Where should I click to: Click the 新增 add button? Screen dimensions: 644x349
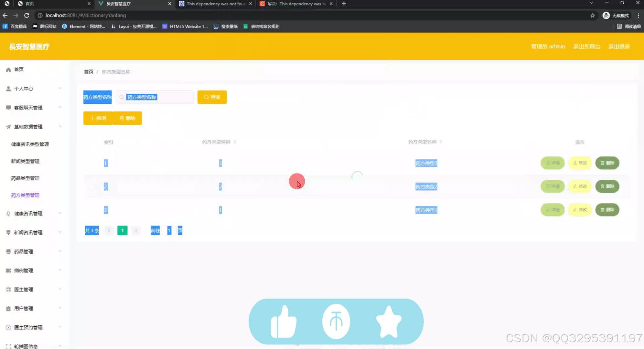pyautogui.click(x=98, y=118)
